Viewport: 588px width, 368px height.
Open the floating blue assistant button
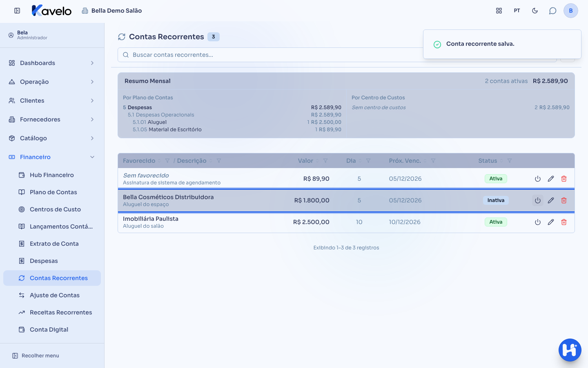click(x=570, y=350)
